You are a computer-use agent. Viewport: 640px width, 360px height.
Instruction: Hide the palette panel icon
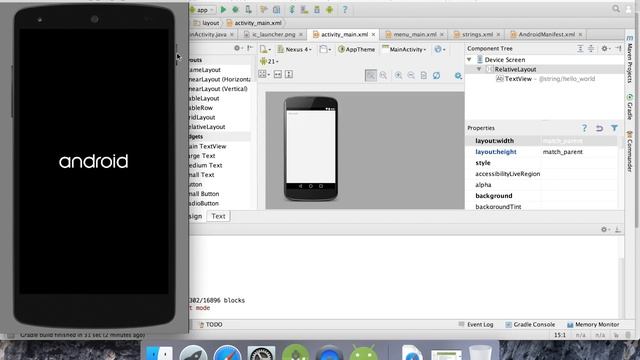[249, 49]
